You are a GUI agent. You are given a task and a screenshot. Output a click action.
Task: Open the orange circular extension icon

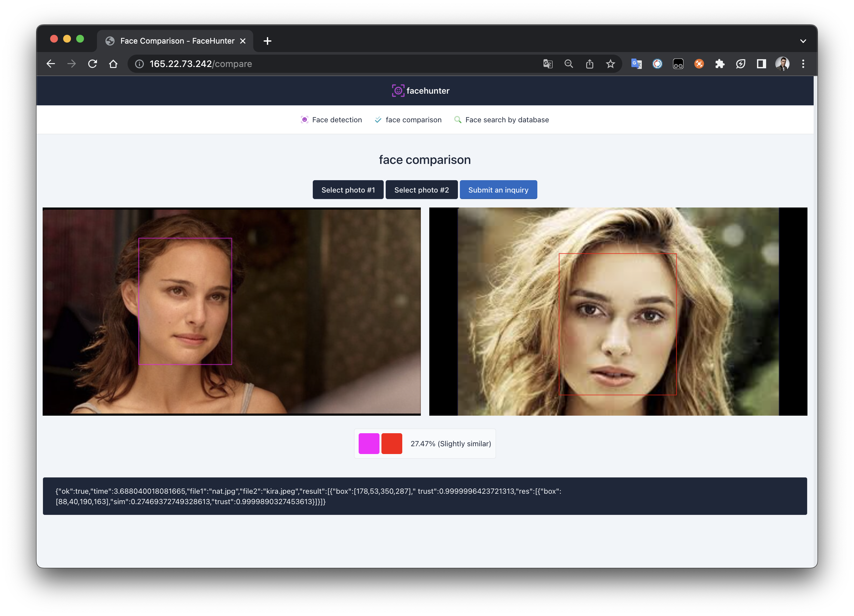click(x=699, y=64)
